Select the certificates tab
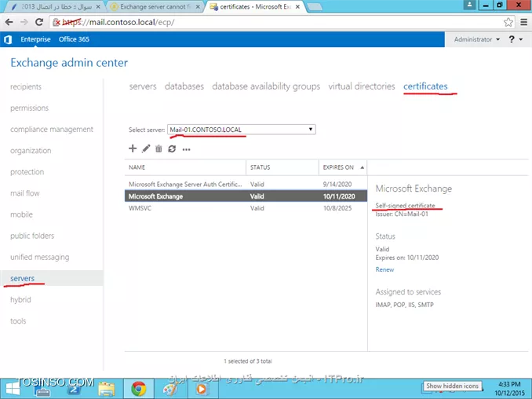 (x=425, y=86)
